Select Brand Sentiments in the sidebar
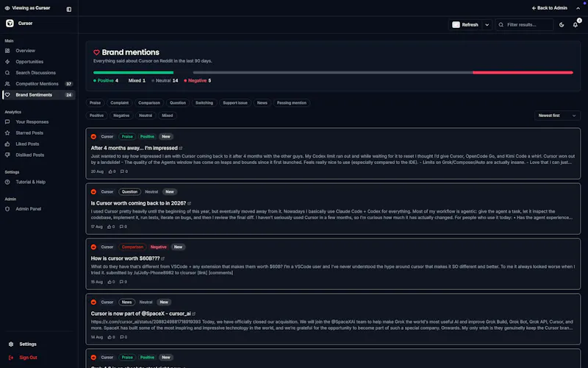The width and height of the screenshot is (588, 368). (x=39, y=95)
